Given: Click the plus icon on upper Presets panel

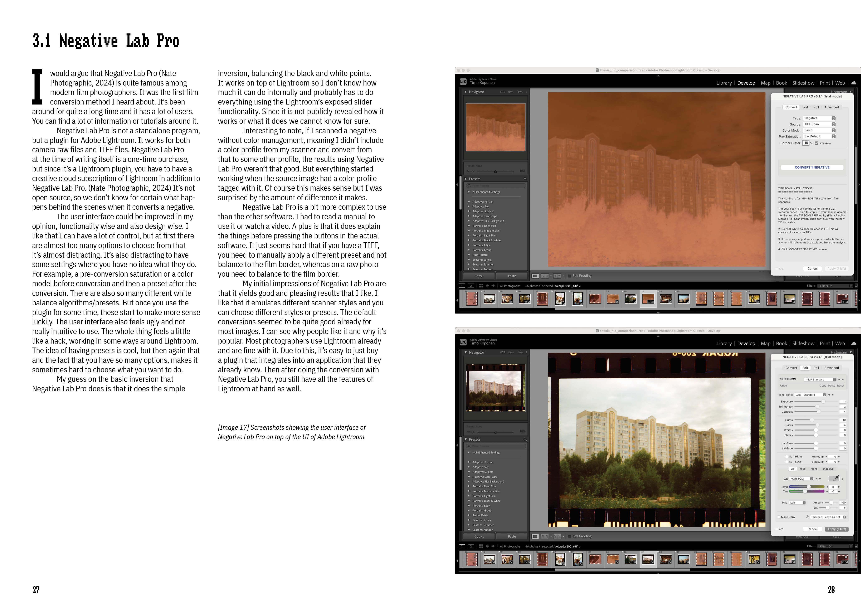Looking at the screenshot, I should tap(525, 179).
